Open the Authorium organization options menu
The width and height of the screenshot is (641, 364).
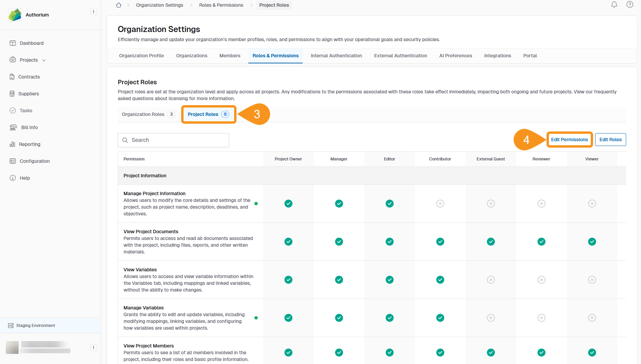click(93, 12)
